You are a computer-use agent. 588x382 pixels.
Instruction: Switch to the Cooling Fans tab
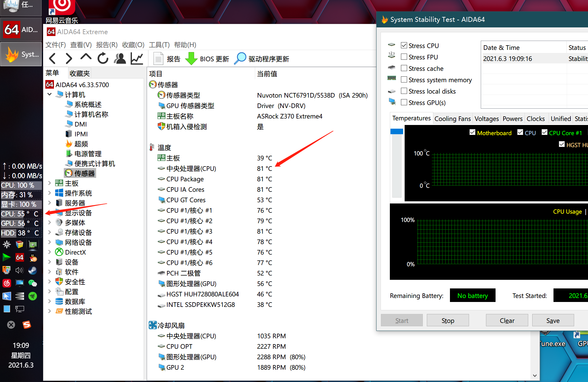tap(453, 119)
